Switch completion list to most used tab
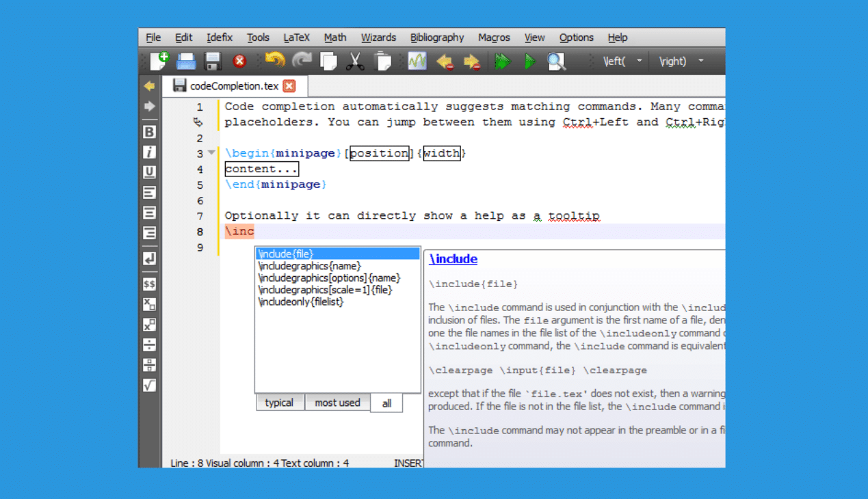Screen dimensions: 868x499 pos(337,403)
